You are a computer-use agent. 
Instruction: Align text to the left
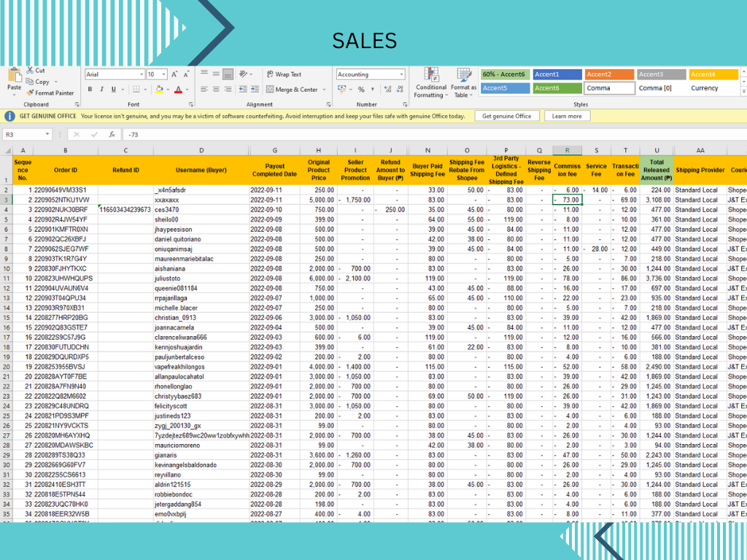coord(204,89)
